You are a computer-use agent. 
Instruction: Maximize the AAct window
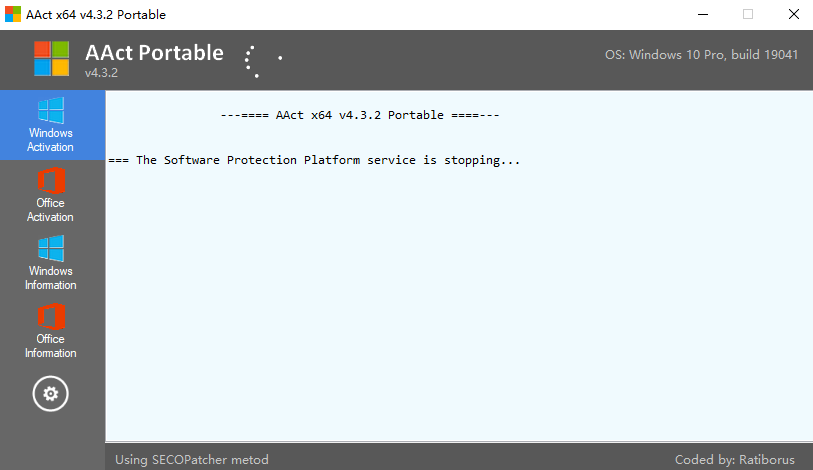(748, 14)
